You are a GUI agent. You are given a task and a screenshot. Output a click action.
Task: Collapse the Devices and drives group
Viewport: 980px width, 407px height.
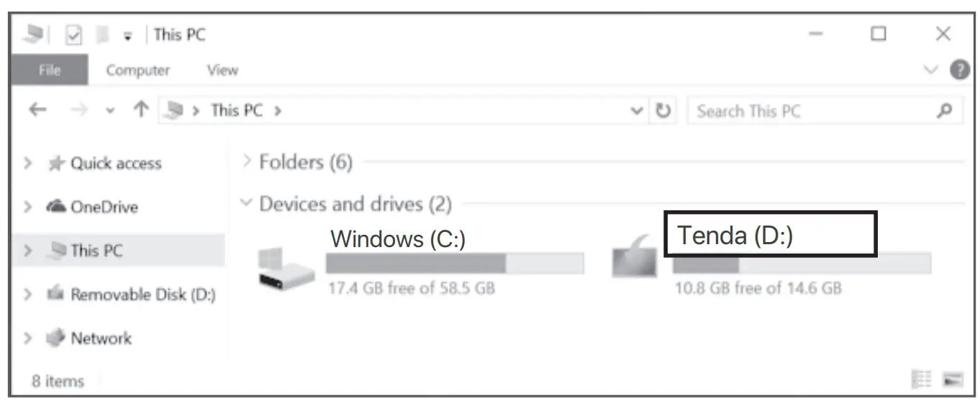(x=248, y=204)
